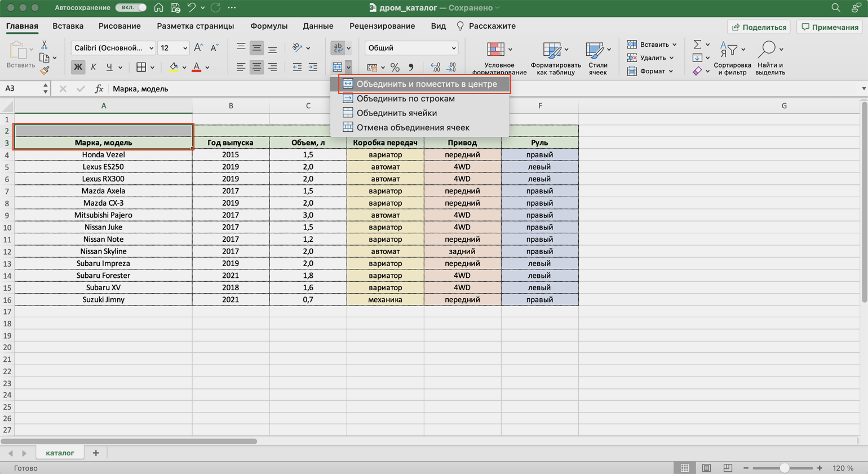Click the Clear eraser icon

tap(697, 71)
